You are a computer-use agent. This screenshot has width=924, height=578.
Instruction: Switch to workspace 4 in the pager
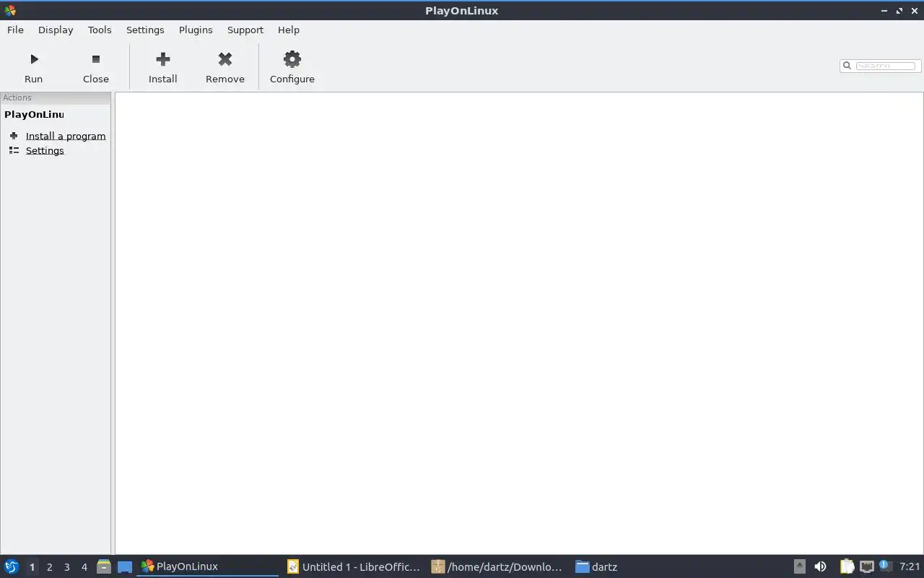pyautogui.click(x=84, y=567)
